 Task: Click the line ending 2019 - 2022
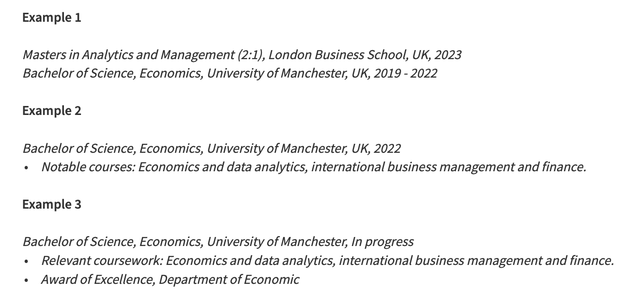click(x=230, y=73)
